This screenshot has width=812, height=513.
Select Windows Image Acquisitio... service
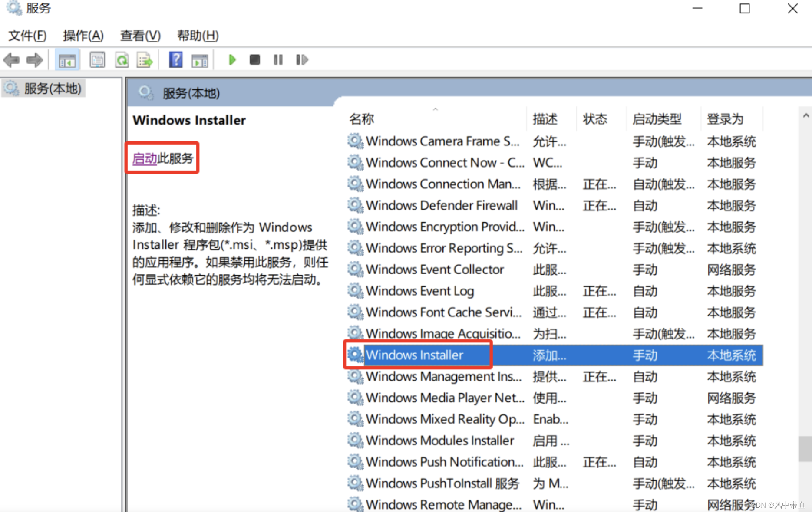pyautogui.click(x=555, y=333)
